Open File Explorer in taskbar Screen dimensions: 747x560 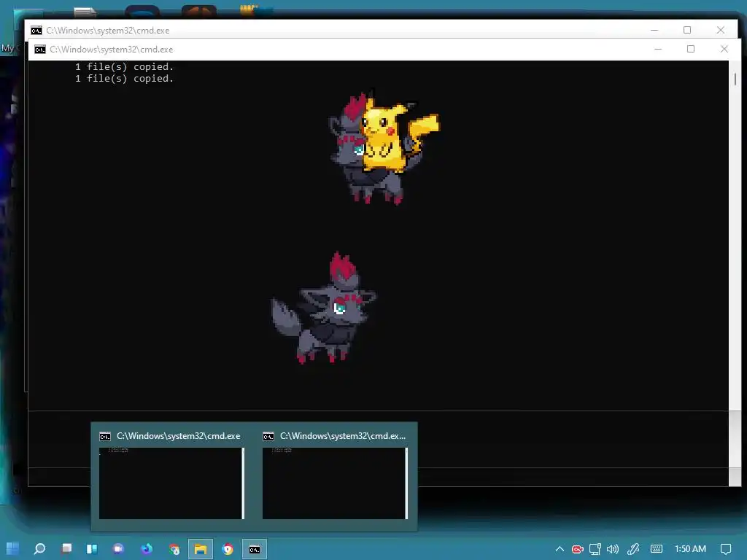(x=200, y=549)
